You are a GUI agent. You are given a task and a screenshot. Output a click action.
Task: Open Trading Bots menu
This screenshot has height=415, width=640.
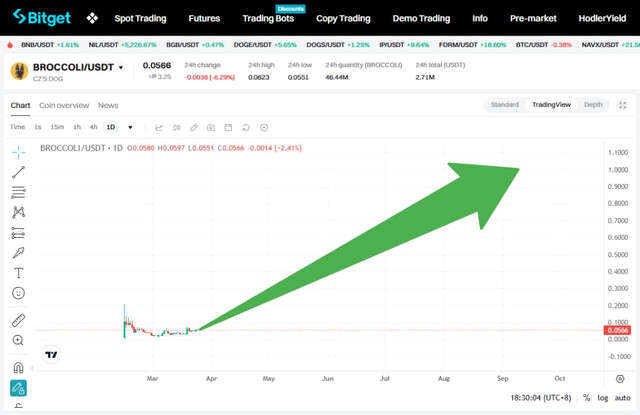coord(268,18)
